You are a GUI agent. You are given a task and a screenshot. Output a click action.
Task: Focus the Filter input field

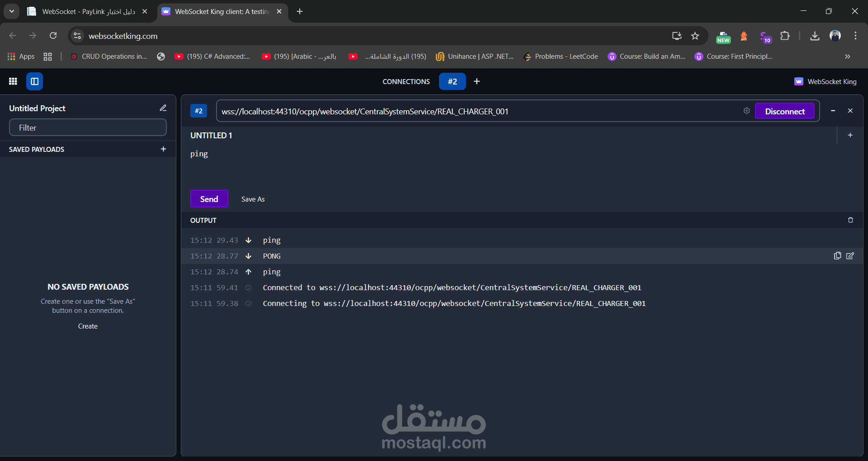click(x=88, y=127)
